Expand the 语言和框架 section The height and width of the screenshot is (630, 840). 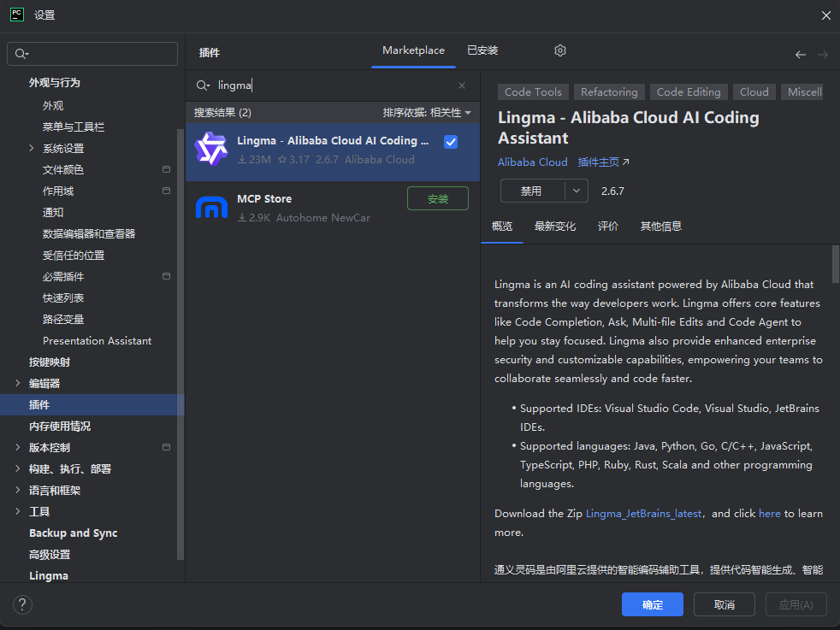pos(18,490)
